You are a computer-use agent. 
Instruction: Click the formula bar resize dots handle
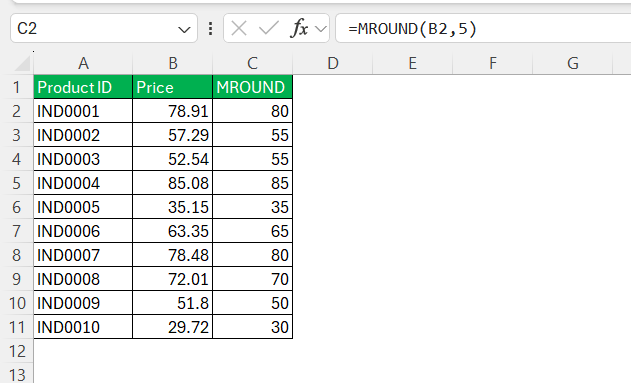tap(210, 29)
